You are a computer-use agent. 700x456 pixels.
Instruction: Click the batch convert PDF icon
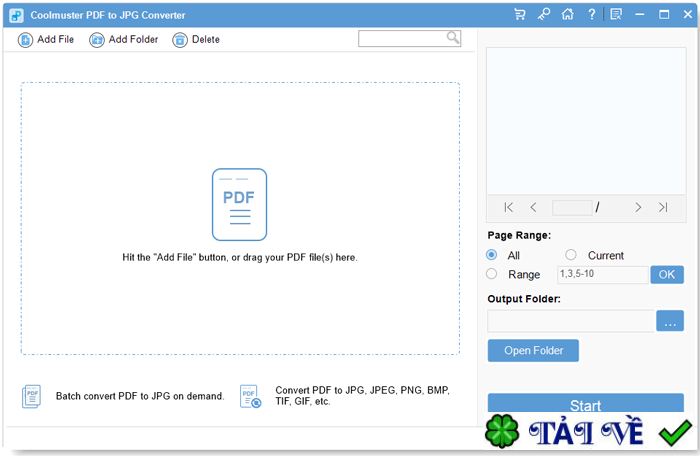coord(31,397)
